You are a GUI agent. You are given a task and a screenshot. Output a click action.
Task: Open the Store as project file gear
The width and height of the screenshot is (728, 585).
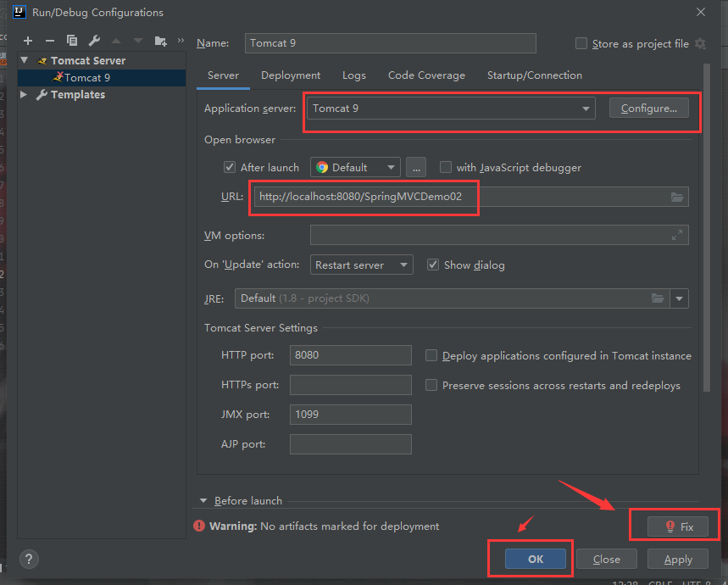click(x=700, y=43)
